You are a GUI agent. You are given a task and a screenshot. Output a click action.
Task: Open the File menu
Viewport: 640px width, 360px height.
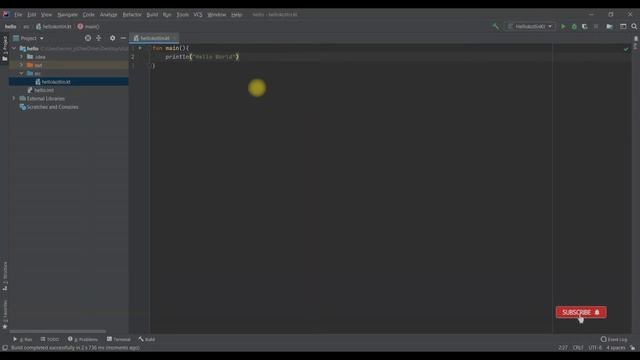[x=18, y=14]
